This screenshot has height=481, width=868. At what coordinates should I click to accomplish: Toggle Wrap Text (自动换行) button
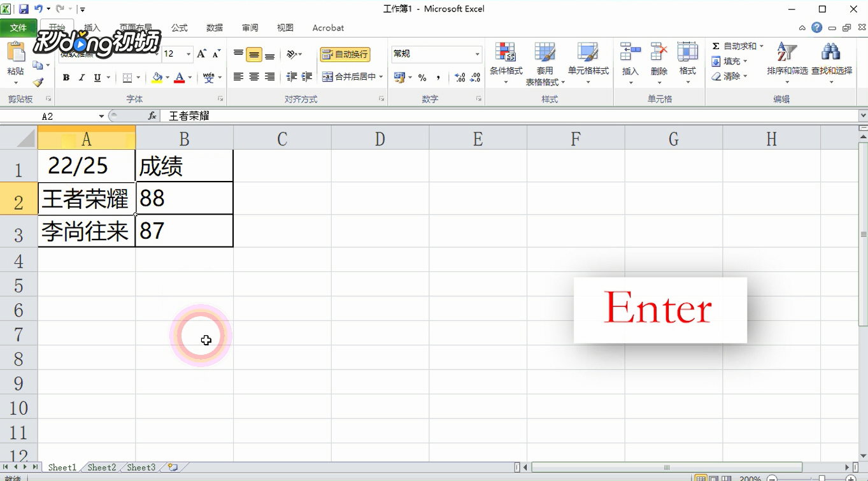(x=345, y=54)
